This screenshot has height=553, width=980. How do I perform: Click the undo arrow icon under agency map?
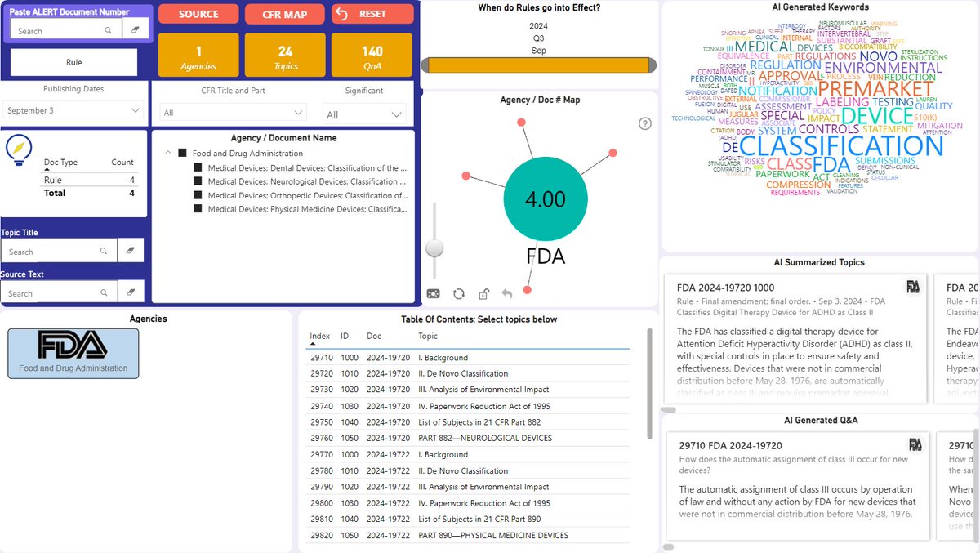click(507, 294)
